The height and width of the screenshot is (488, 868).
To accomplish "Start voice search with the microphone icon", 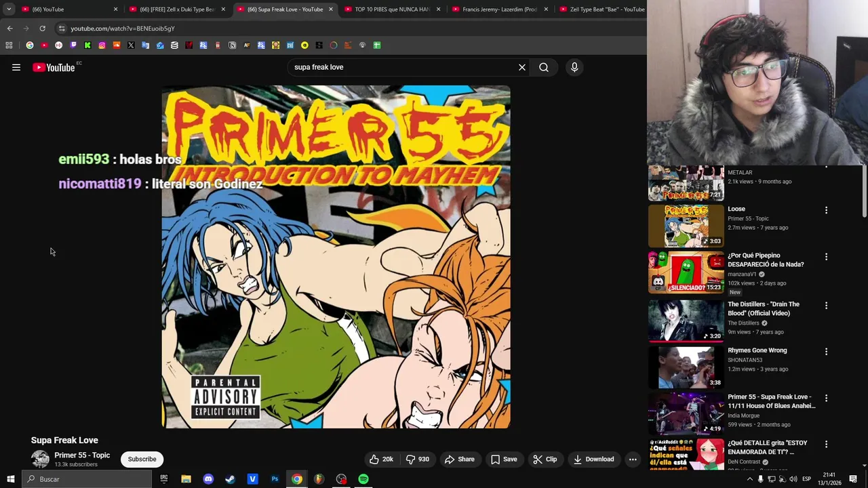I will tap(574, 67).
